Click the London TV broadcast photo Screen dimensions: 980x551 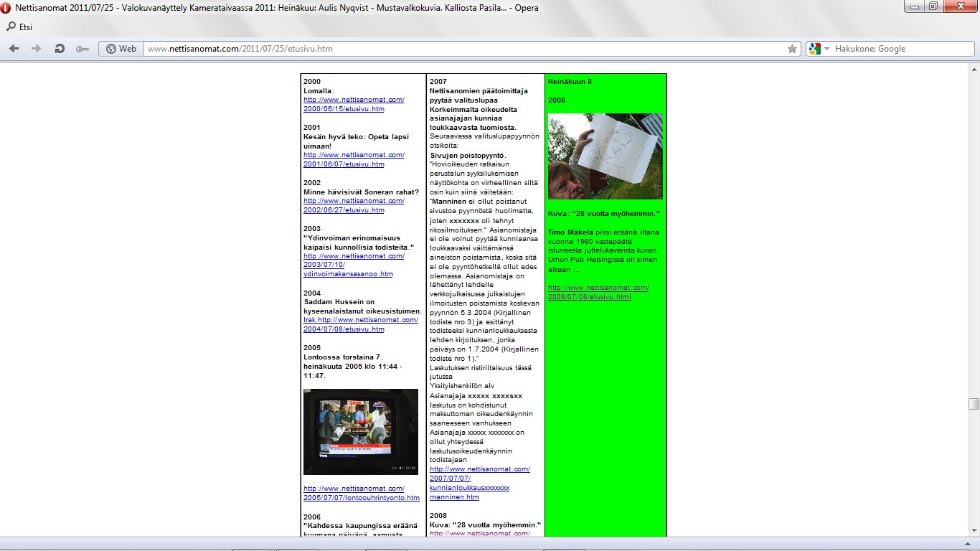pos(360,431)
